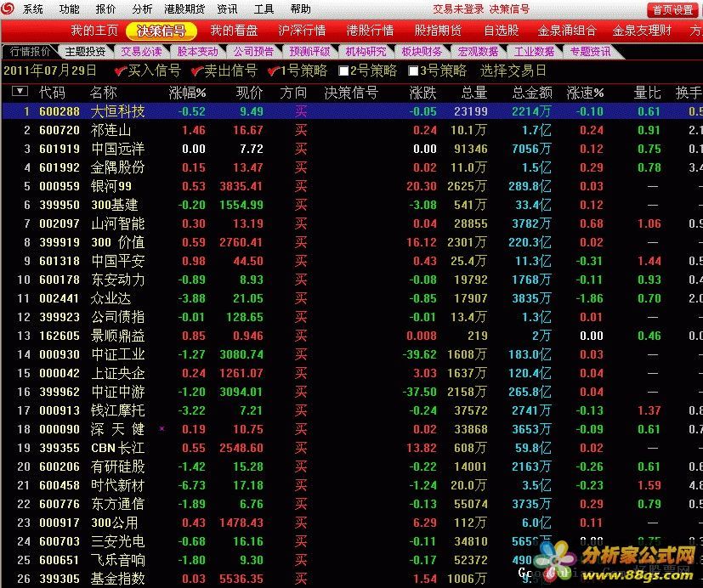The height and width of the screenshot is (588, 703).
Task: Select the 宏观数据 sub-tab
Action: click(478, 52)
